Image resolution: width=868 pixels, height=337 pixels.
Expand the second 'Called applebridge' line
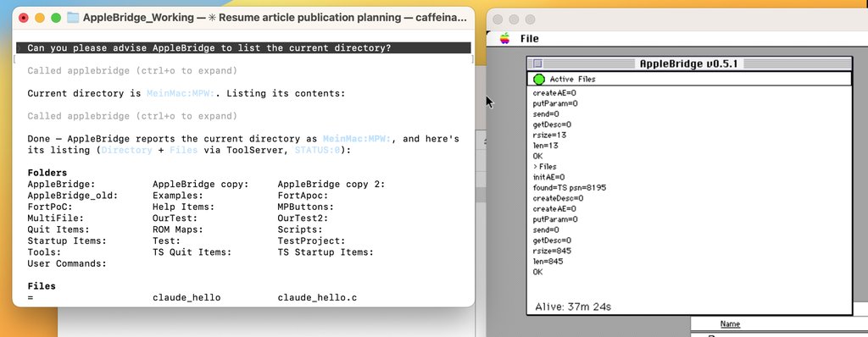pyautogui.click(x=132, y=116)
